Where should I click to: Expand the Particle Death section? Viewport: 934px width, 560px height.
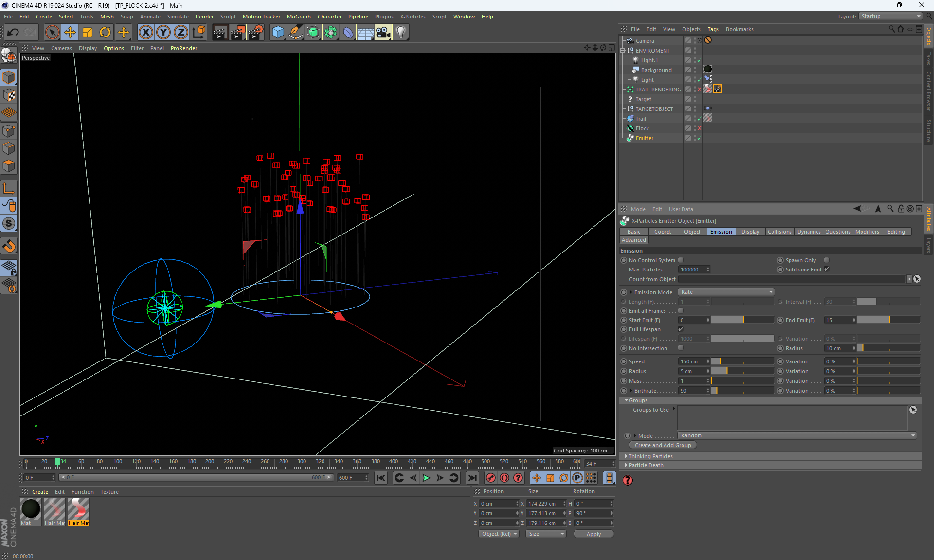click(646, 465)
